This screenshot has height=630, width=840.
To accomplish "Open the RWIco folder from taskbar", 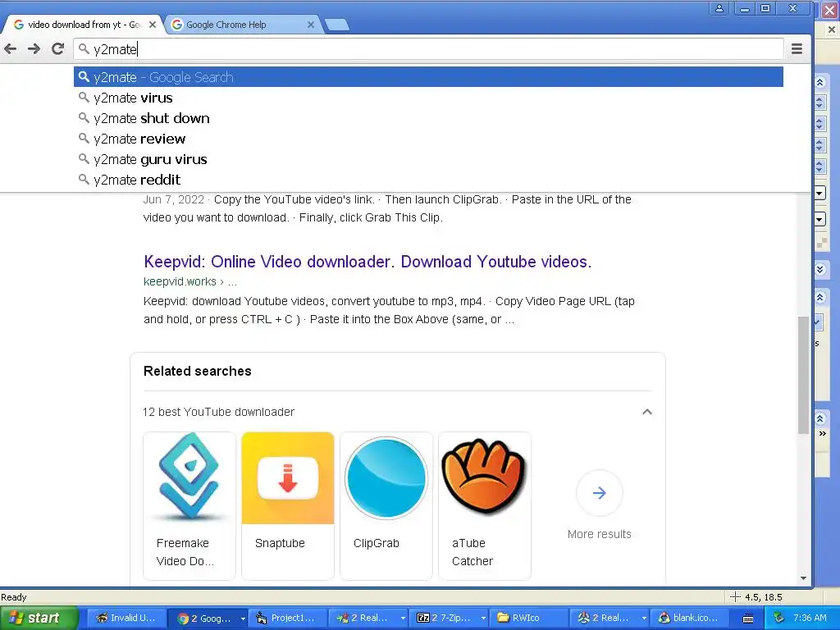I will (x=527, y=619).
